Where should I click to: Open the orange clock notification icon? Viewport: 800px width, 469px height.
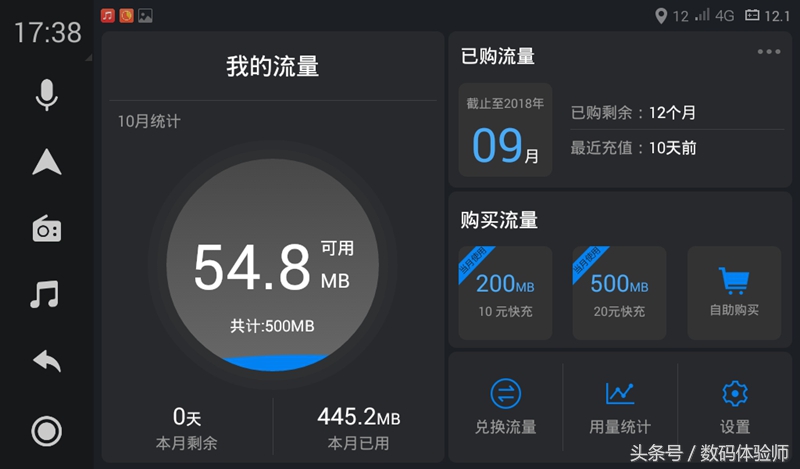click(x=126, y=16)
